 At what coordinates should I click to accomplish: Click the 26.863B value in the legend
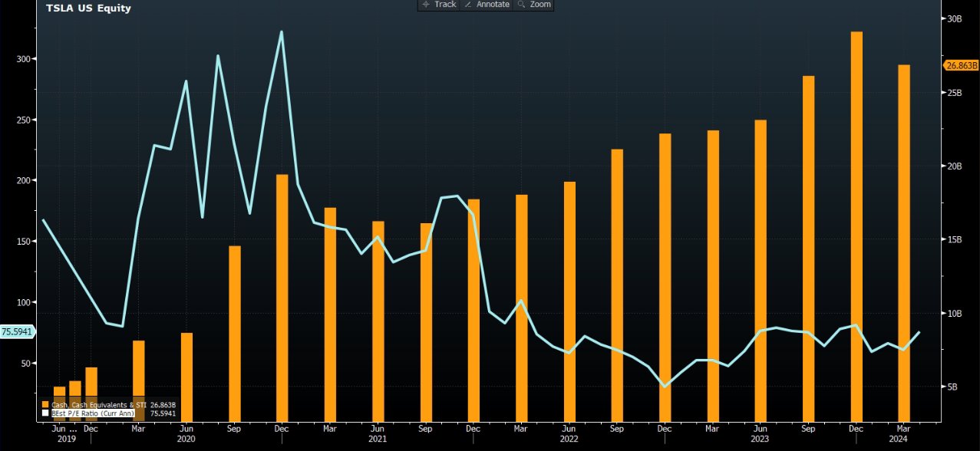pyautogui.click(x=163, y=404)
